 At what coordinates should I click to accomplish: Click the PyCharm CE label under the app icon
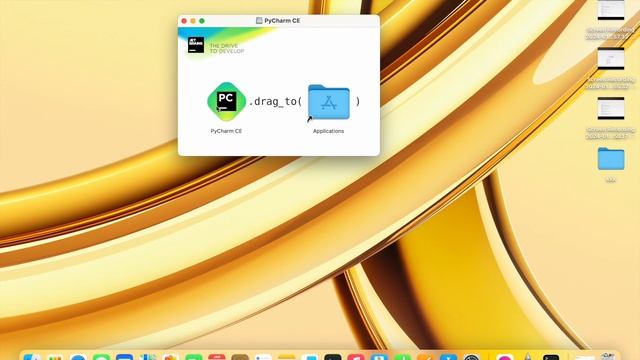point(226,131)
